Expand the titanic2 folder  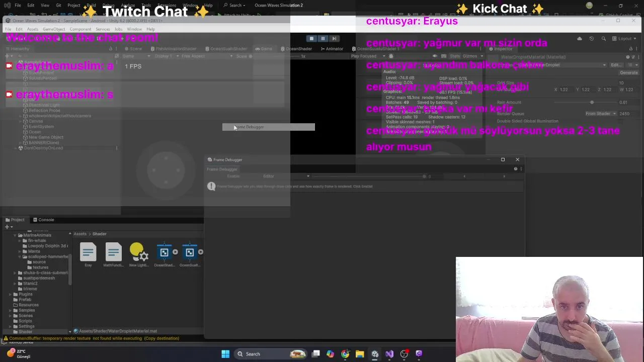(16, 284)
